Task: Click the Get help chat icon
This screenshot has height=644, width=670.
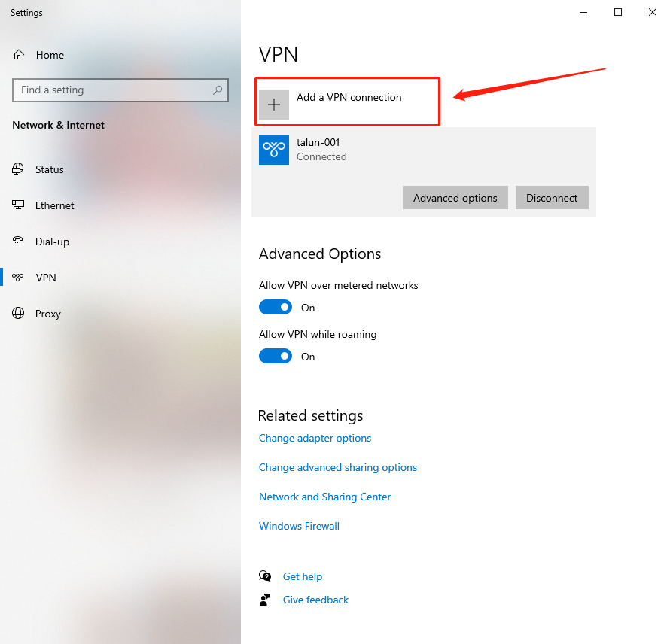Action: click(265, 576)
